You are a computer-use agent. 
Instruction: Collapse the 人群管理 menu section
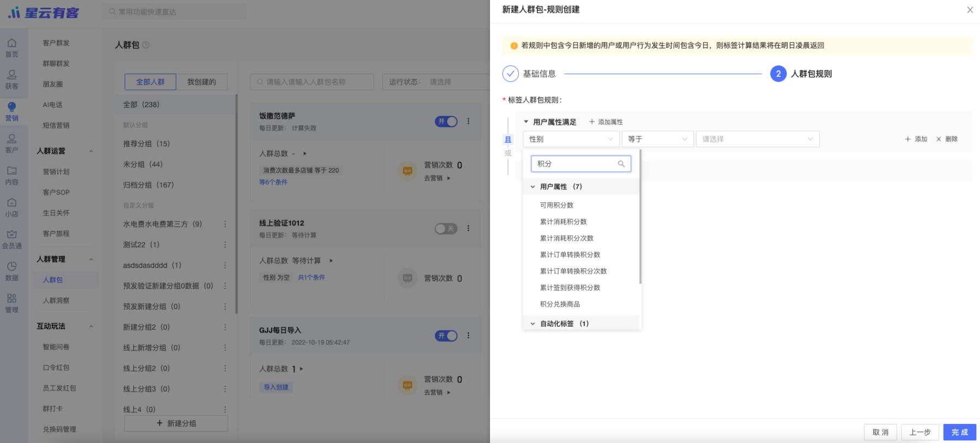tap(91, 260)
